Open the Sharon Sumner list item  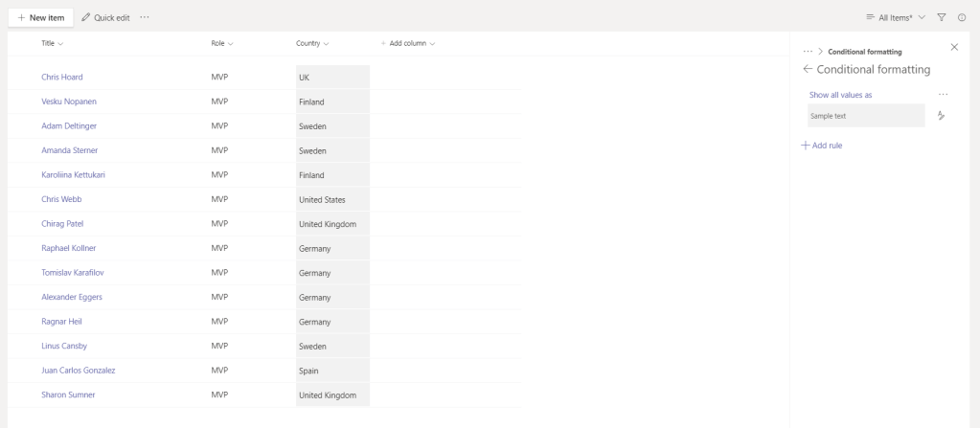(68, 394)
